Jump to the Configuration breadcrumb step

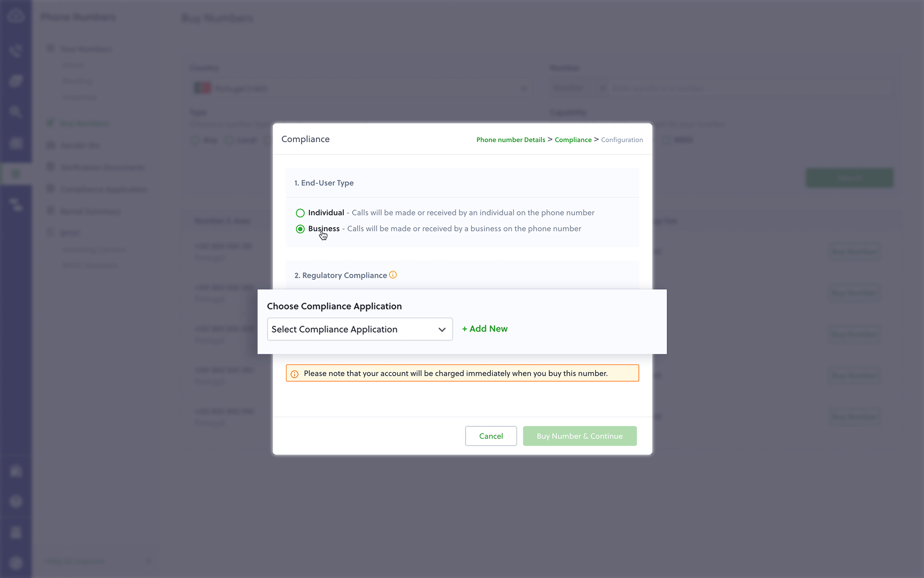coord(622,140)
